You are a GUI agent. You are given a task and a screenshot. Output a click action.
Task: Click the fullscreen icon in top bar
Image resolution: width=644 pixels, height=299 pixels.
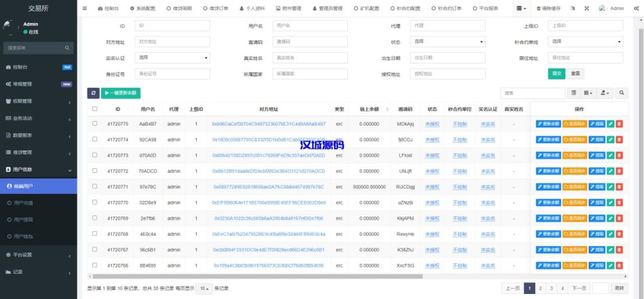(586, 9)
